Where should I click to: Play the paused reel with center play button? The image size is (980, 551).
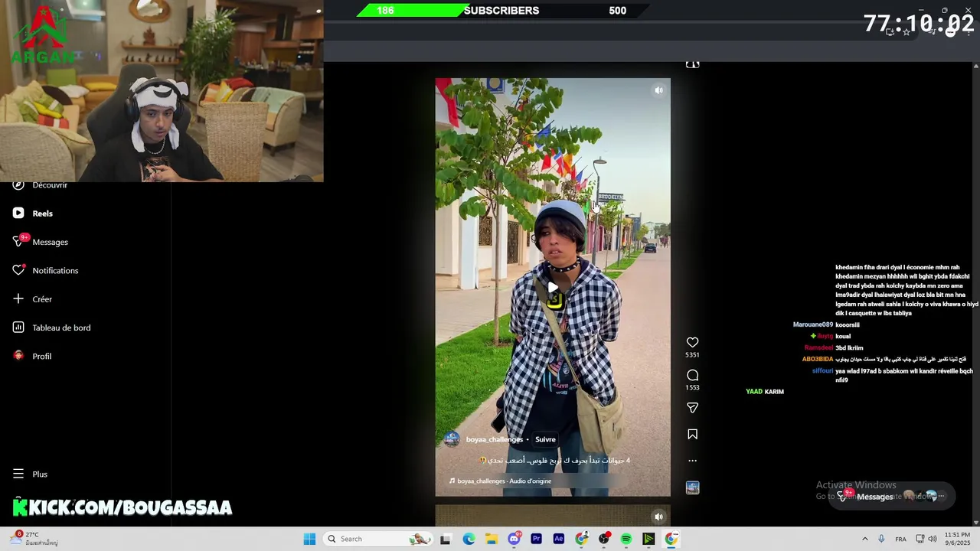click(x=553, y=288)
